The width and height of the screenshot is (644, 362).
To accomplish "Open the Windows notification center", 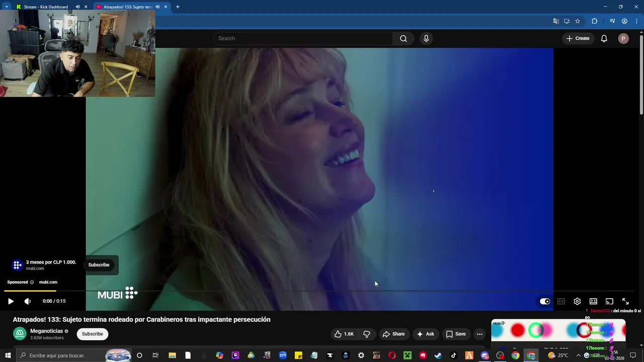I will pos(633,355).
